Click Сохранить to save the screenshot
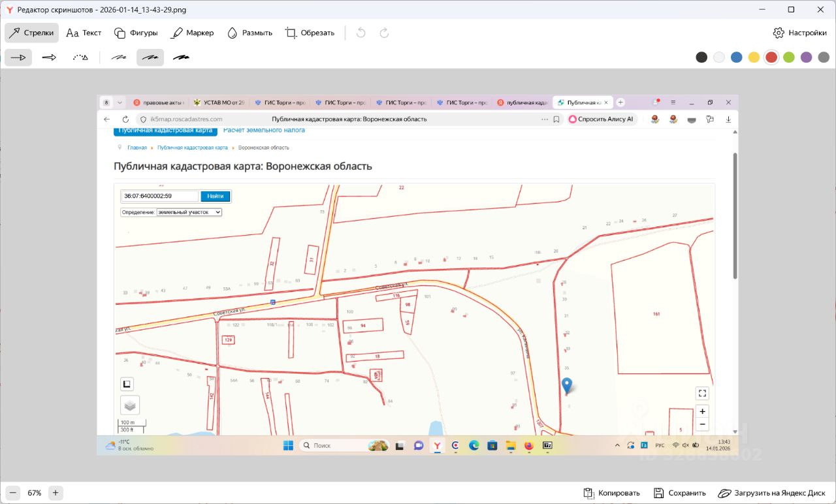836x504 pixels. coord(680,493)
